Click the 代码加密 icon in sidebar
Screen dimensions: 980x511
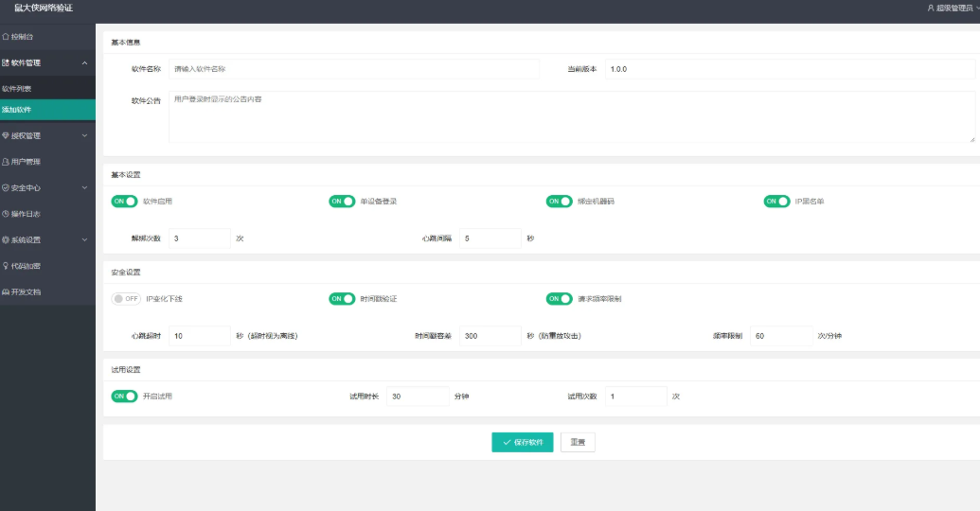coord(6,266)
